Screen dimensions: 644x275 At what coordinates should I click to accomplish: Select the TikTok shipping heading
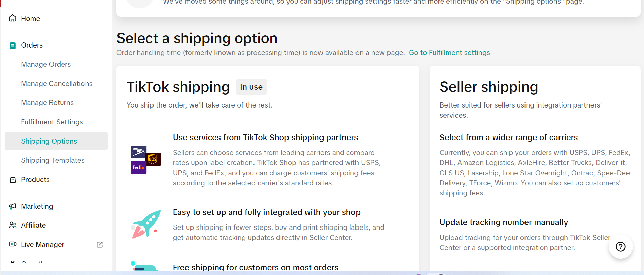point(178,87)
